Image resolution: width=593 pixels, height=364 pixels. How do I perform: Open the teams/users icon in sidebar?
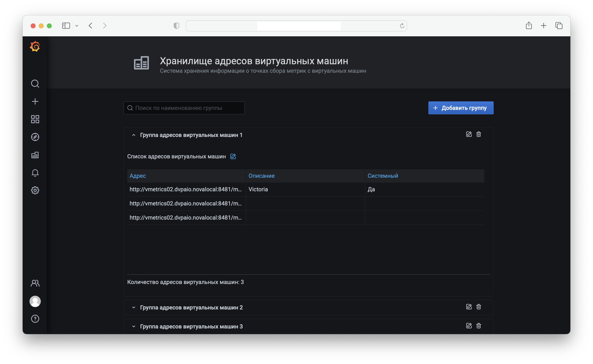pyautogui.click(x=35, y=283)
